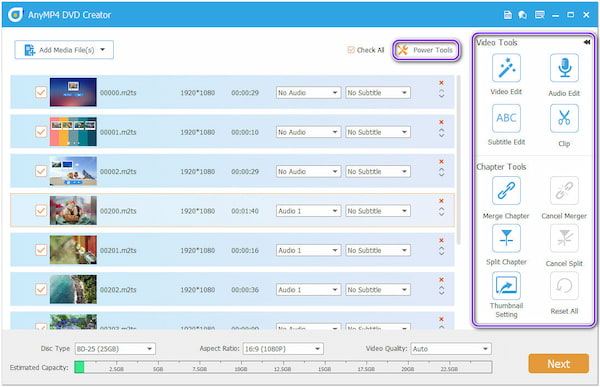Open the Aspect Ratio dropdown
The width and height of the screenshot is (600, 387).
(x=283, y=349)
